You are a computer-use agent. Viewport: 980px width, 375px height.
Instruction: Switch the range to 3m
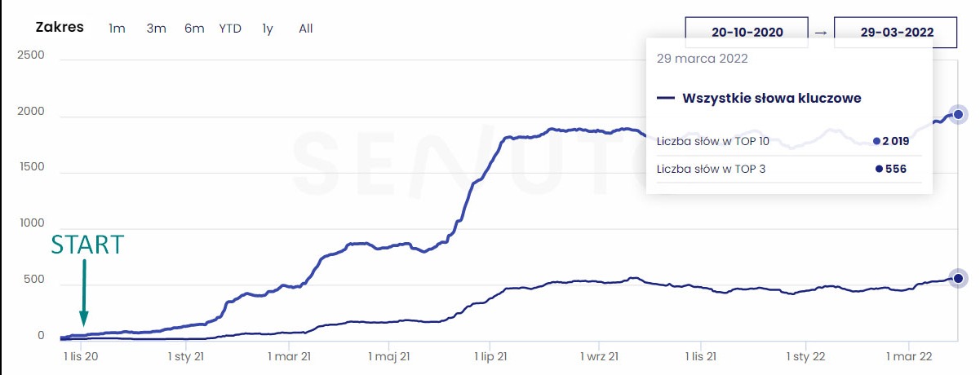tap(156, 29)
